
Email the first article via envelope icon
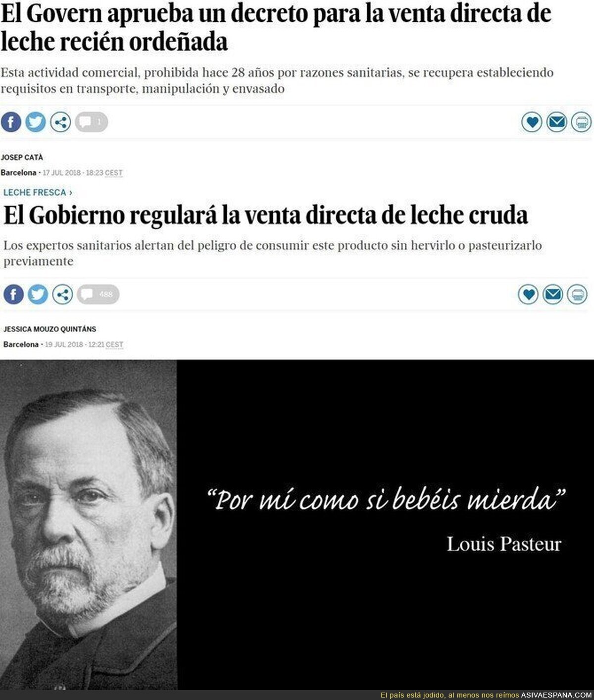click(x=556, y=122)
